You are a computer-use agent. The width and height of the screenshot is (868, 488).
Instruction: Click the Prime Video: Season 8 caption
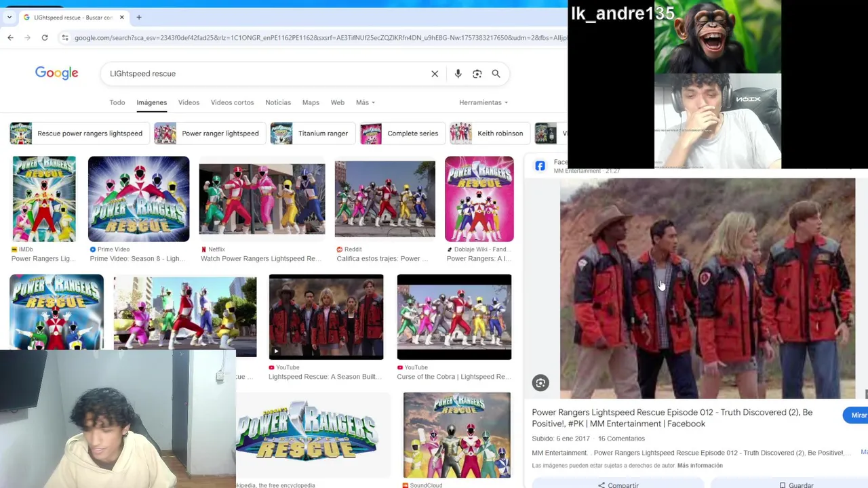137,258
